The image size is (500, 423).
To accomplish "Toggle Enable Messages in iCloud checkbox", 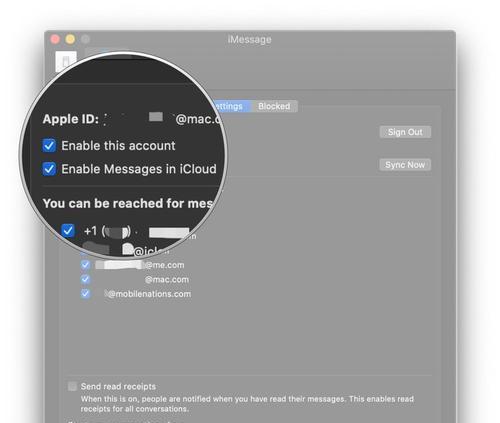I will click(x=49, y=169).
